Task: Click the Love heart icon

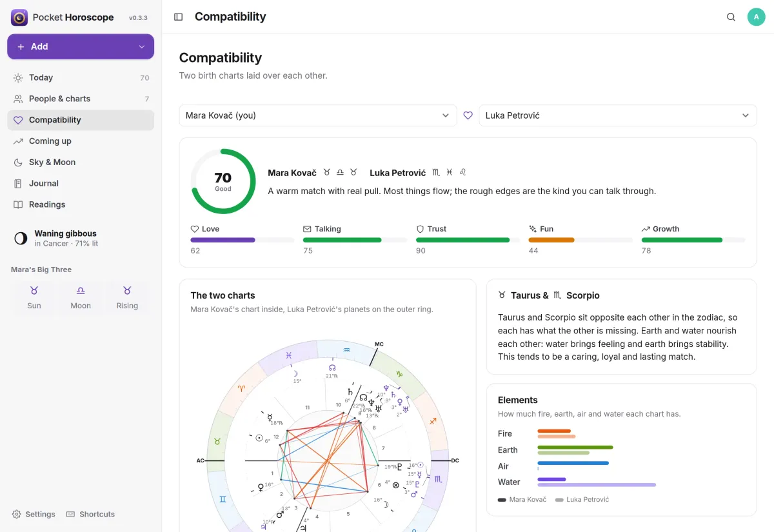Action: tap(195, 229)
